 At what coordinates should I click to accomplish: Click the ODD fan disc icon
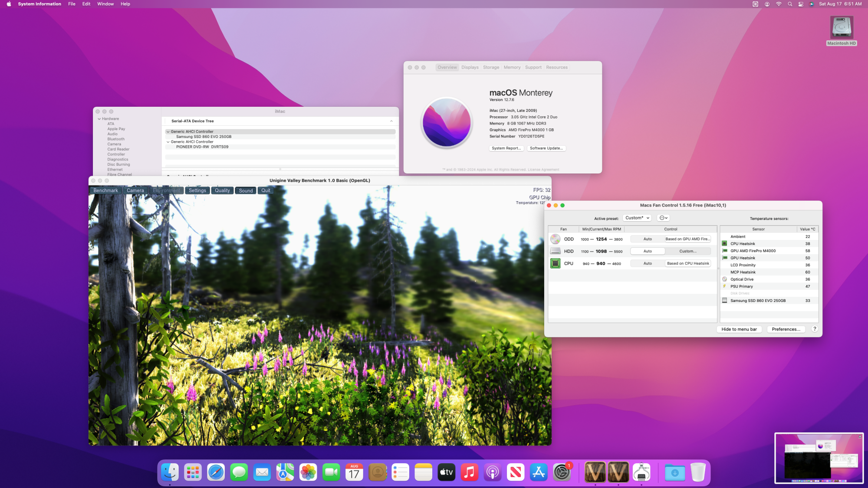555,239
